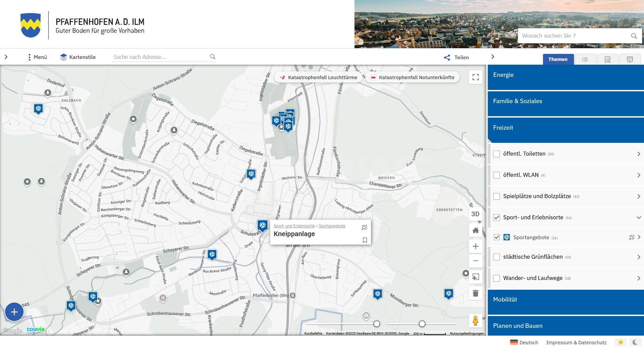
Task: Zoom in with the plus button
Action: [x=475, y=246]
